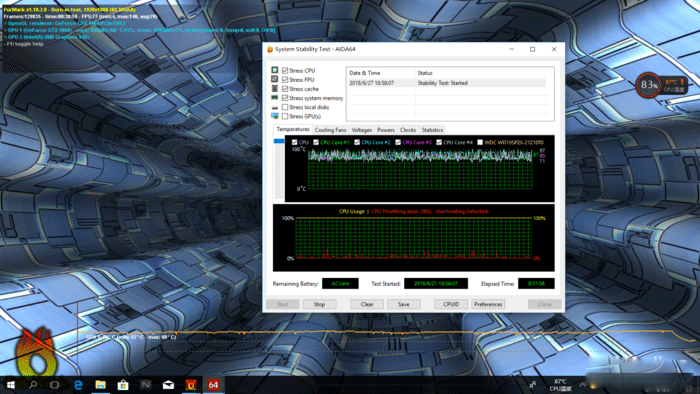Open the Powers tab

[x=386, y=130]
